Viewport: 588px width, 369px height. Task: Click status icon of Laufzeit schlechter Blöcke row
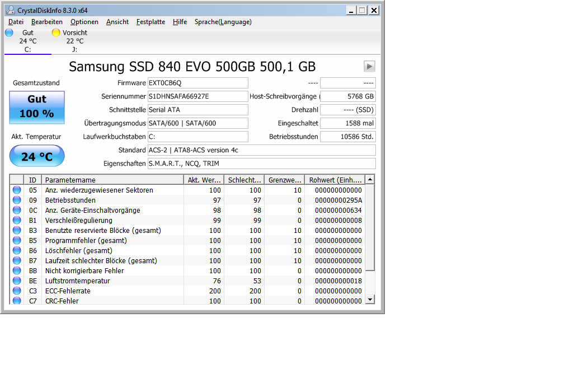(x=17, y=260)
